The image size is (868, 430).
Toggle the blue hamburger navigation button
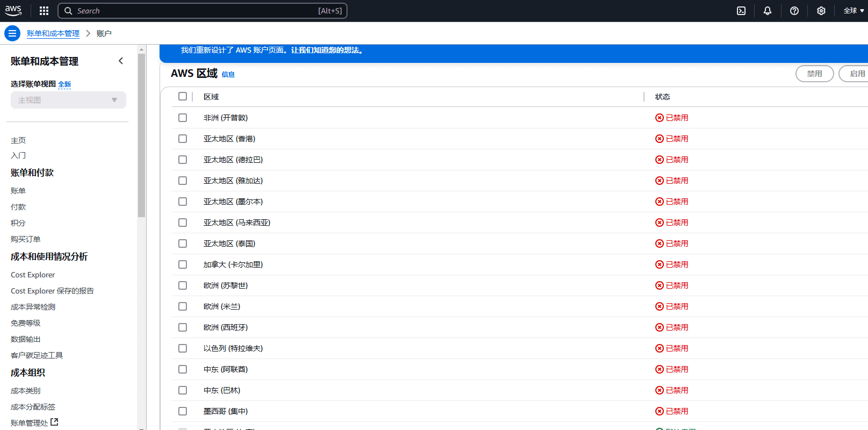[x=12, y=33]
